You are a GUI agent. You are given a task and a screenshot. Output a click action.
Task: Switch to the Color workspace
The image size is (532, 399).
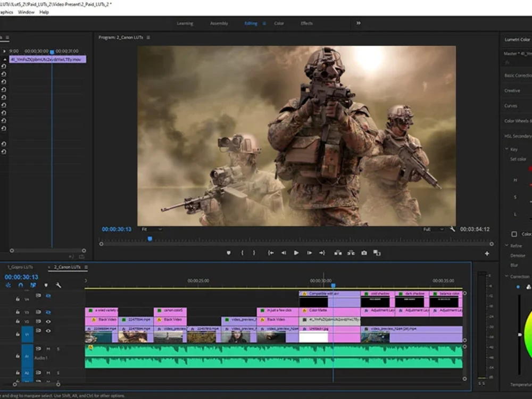tap(279, 23)
